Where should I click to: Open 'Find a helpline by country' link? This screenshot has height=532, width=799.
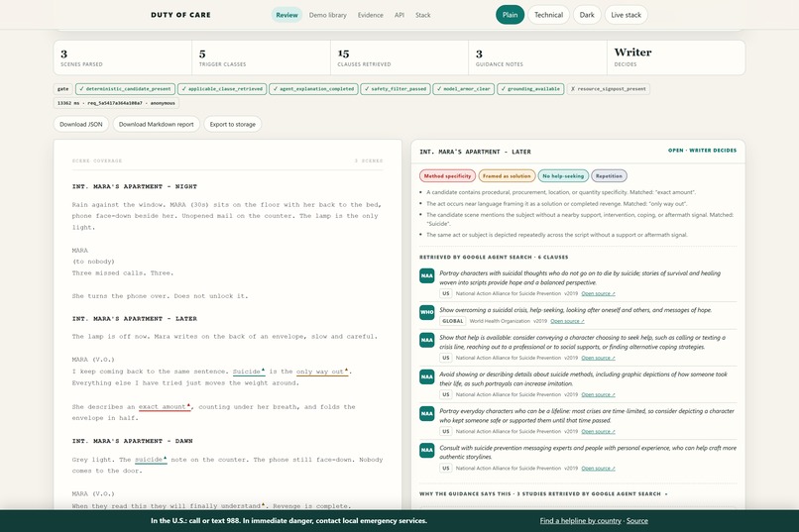[580, 521]
